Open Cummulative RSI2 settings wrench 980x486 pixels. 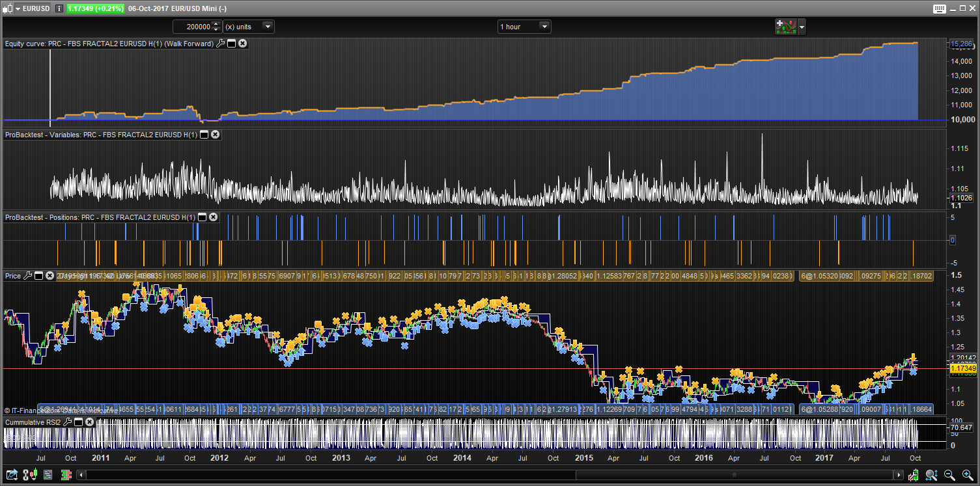click(x=67, y=422)
